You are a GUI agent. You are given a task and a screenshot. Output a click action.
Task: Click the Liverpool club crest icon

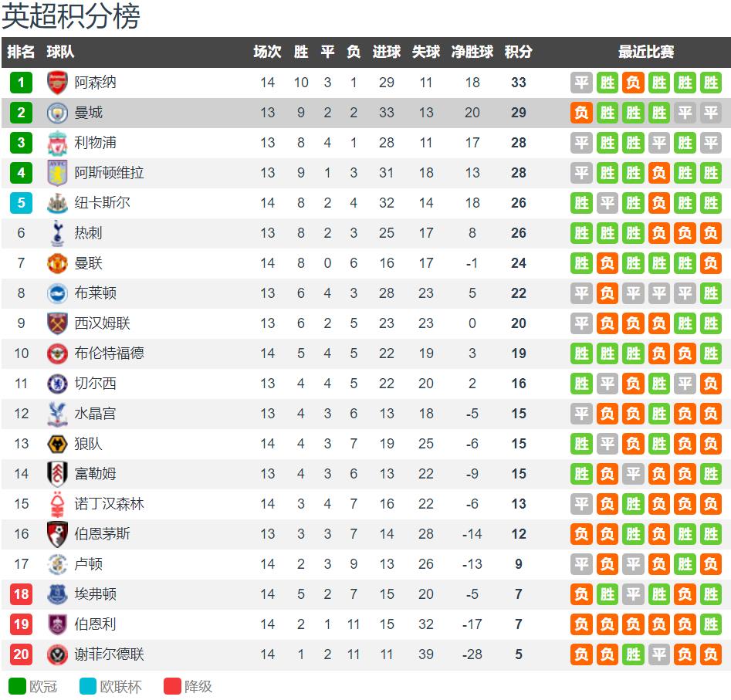[58, 143]
